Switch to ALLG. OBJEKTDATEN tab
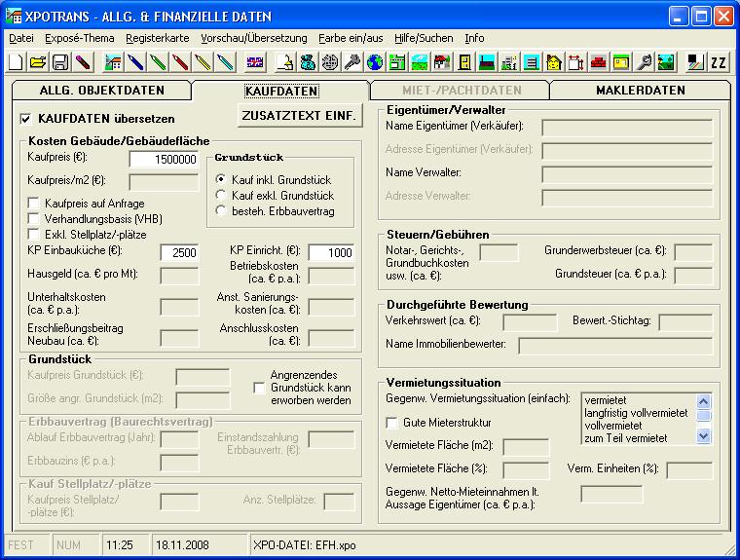The width and height of the screenshot is (740, 560). click(101, 91)
